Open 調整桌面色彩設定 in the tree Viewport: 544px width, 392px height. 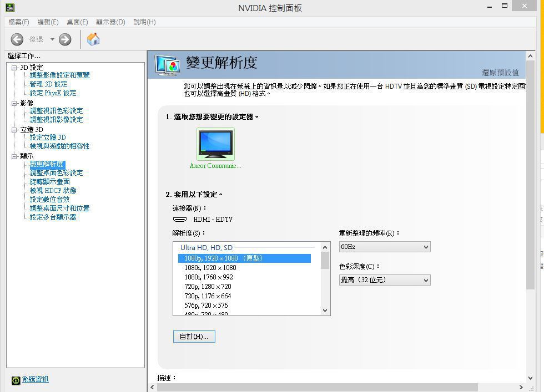(56, 173)
